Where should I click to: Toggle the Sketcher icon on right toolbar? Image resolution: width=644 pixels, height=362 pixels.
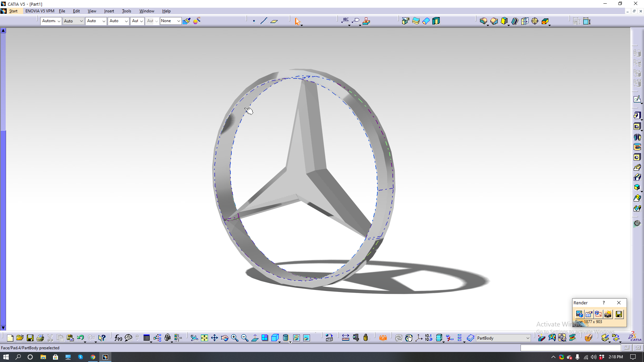coord(637,99)
